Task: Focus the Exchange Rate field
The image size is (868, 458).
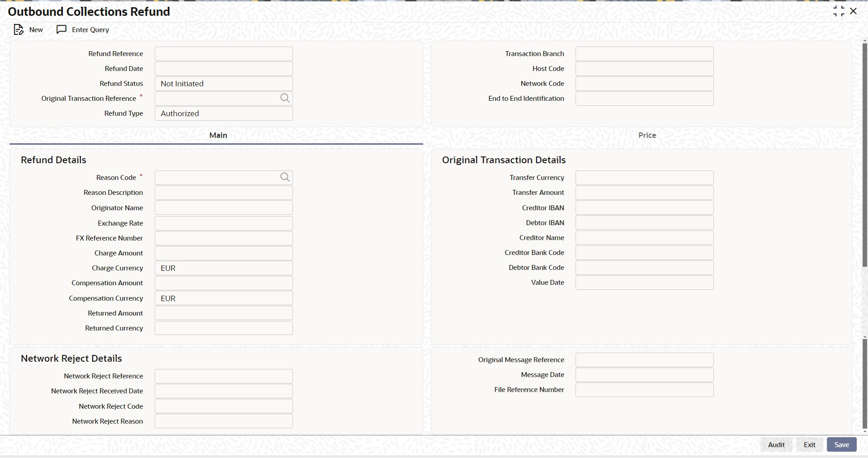Action: (224, 223)
